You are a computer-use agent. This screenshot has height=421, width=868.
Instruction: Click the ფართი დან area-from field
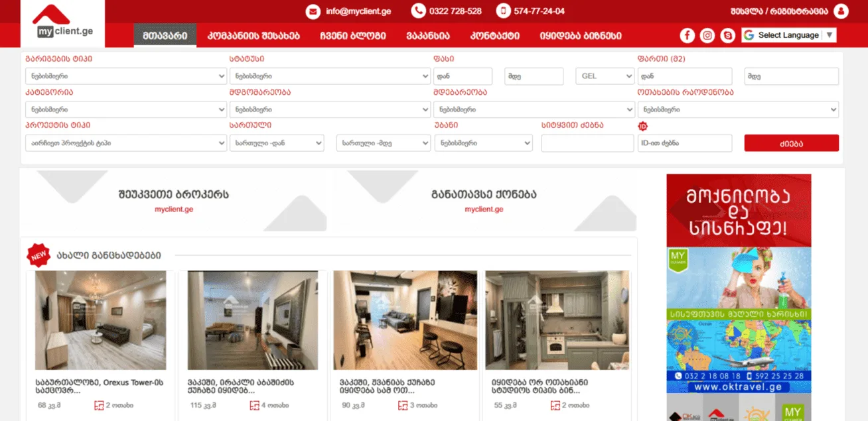(685, 76)
